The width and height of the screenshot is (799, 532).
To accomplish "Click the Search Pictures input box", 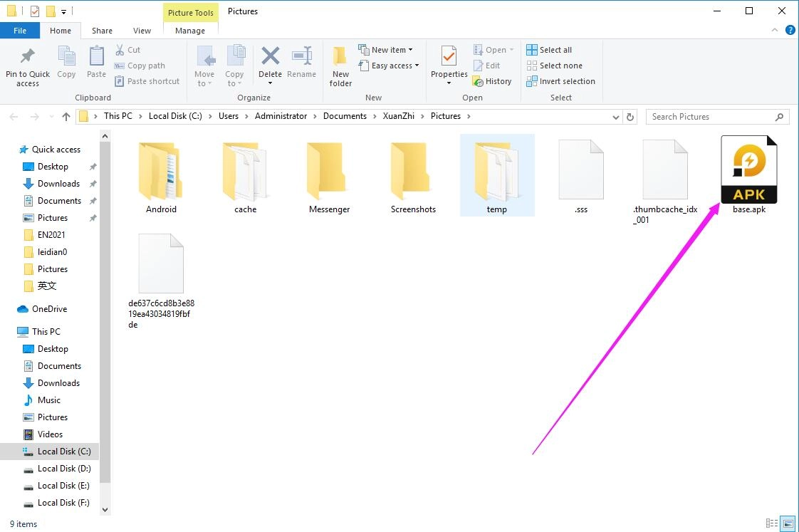I will tap(712, 116).
